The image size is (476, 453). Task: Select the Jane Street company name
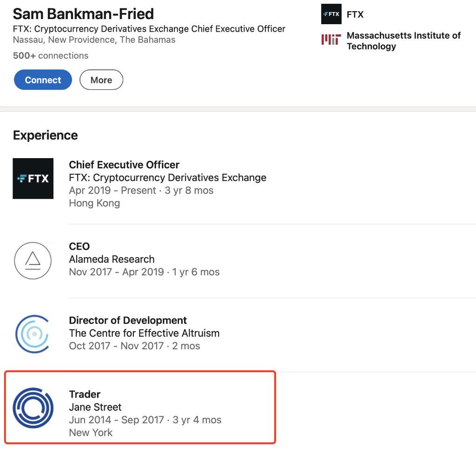click(95, 407)
